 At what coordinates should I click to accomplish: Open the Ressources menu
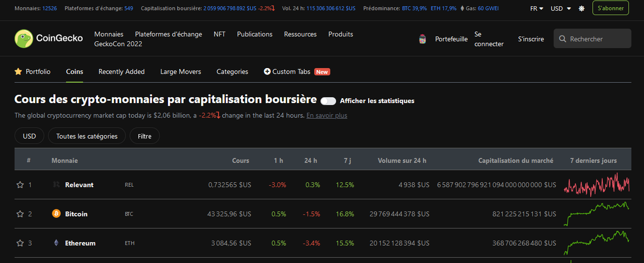pyautogui.click(x=301, y=34)
